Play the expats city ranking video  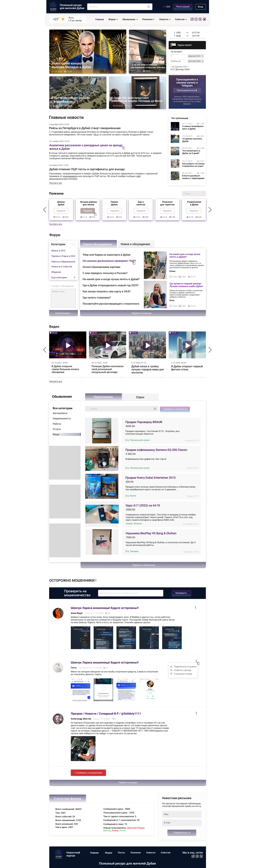pyautogui.click(x=148, y=345)
